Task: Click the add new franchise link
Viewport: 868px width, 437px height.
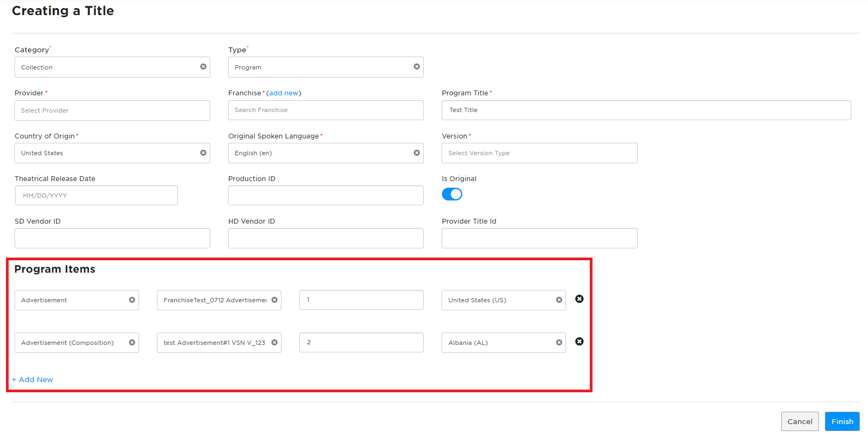Action: tap(284, 93)
